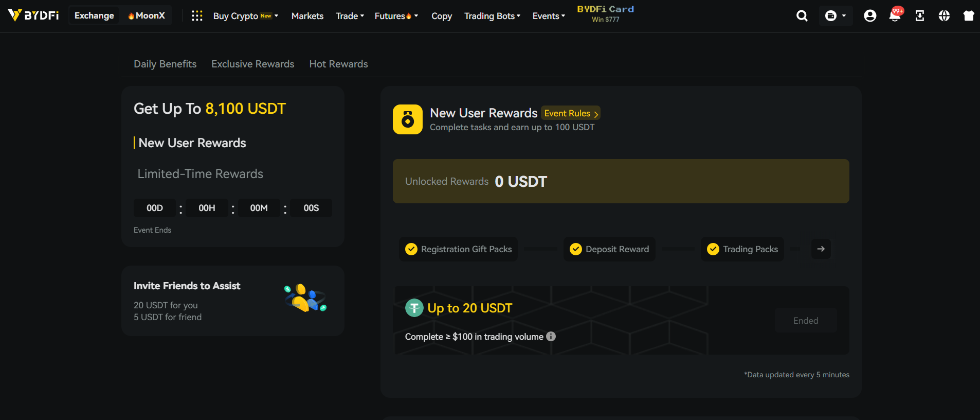Click the BYDFi logo

click(33, 15)
